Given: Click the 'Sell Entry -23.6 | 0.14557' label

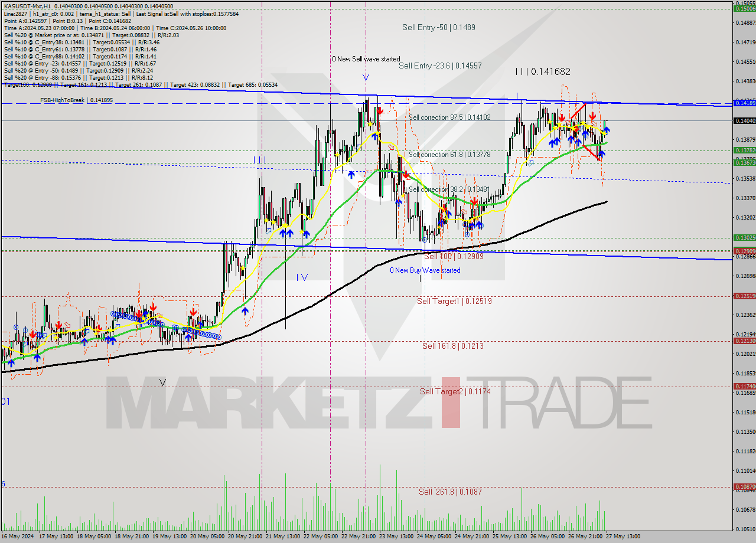Looking at the screenshot, I should 440,66.
